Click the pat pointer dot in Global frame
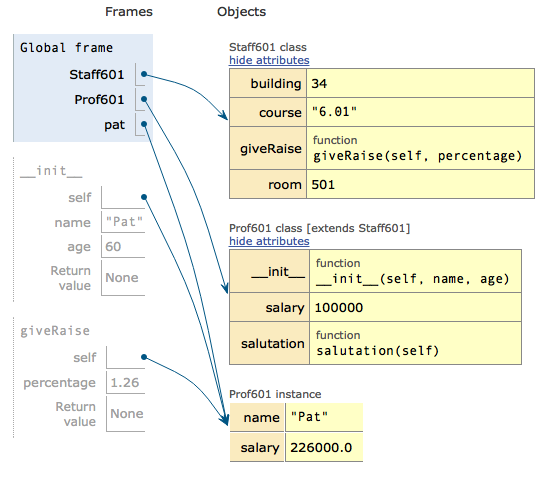This screenshot has height=482, width=548. click(144, 124)
